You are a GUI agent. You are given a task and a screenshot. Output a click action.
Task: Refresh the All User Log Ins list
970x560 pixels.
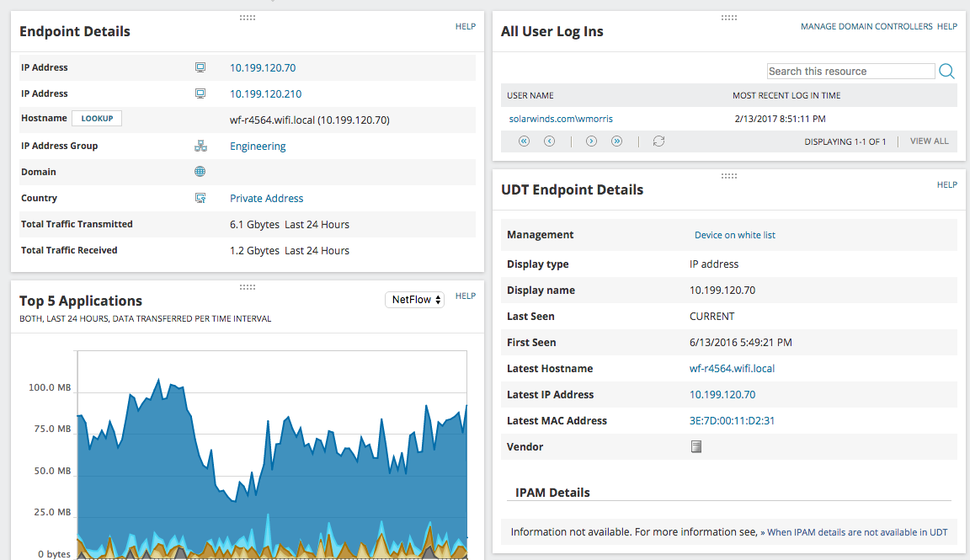[x=658, y=141]
